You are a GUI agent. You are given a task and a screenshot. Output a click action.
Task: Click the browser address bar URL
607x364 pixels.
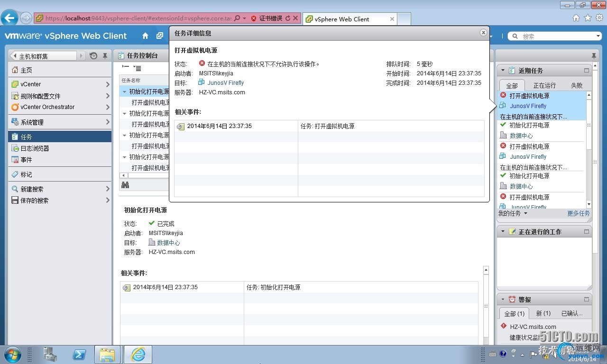tap(138, 18)
